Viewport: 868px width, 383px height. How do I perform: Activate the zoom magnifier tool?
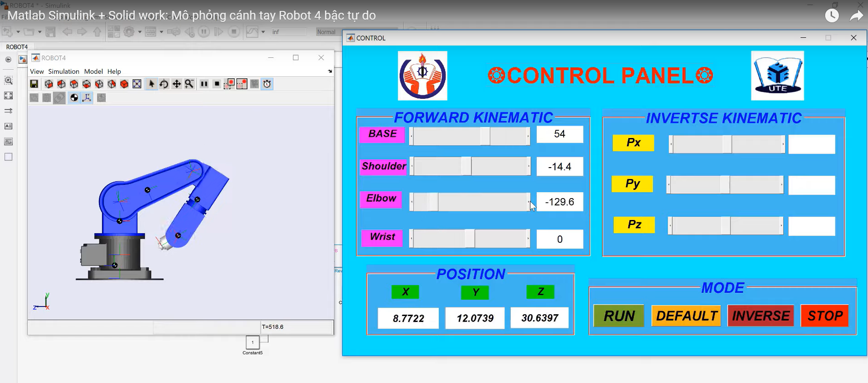189,84
